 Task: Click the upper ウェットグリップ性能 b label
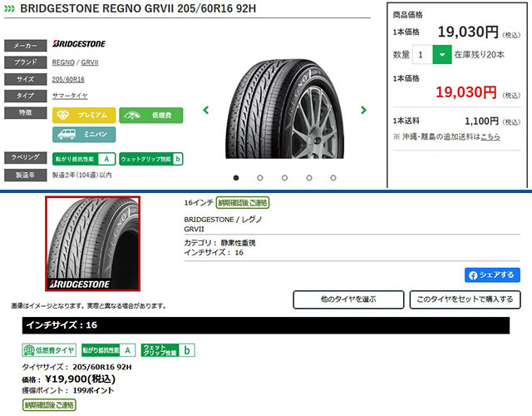pyautogui.click(x=151, y=159)
